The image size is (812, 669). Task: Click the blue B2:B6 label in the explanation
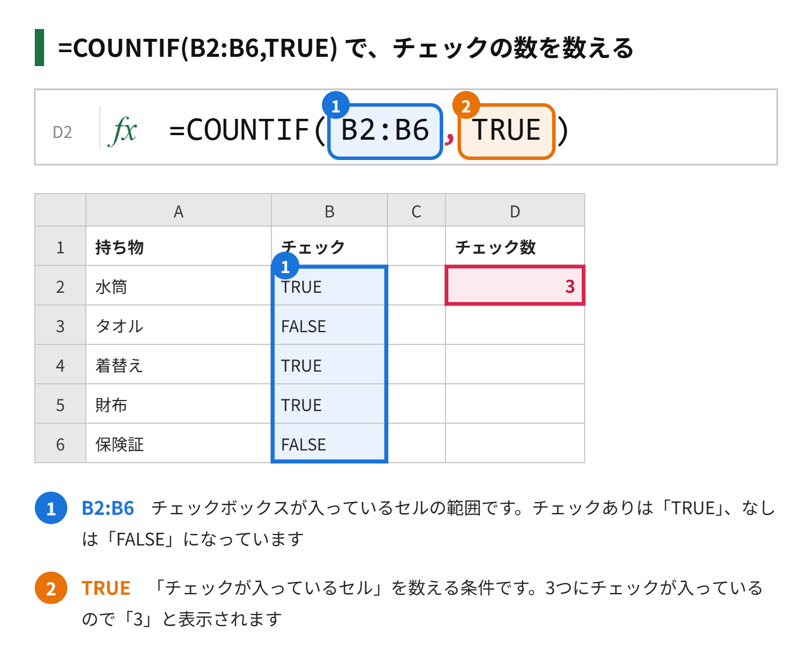coord(108,508)
